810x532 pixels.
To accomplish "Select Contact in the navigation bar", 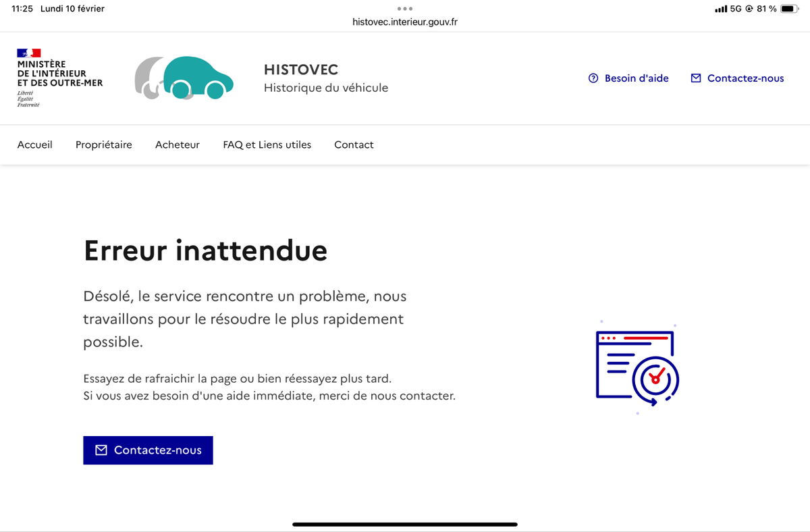I will coord(354,144).
